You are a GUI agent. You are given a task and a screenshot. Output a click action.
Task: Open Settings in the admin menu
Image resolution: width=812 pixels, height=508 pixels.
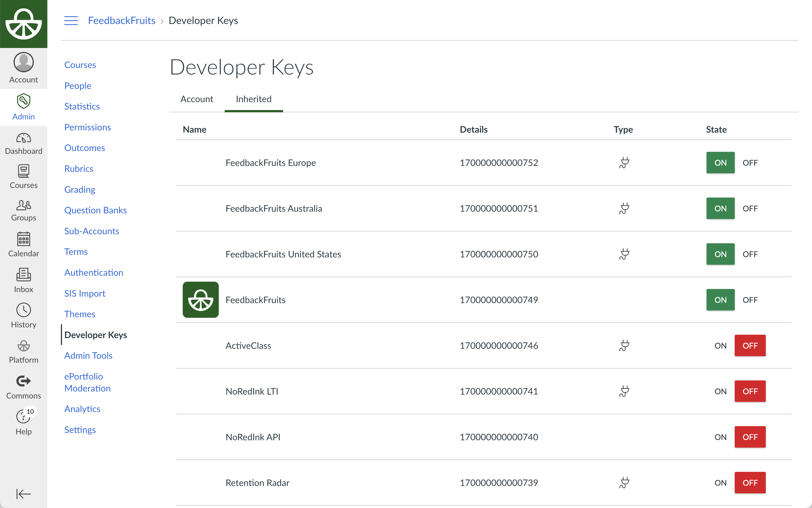click(x=80, y=430)
